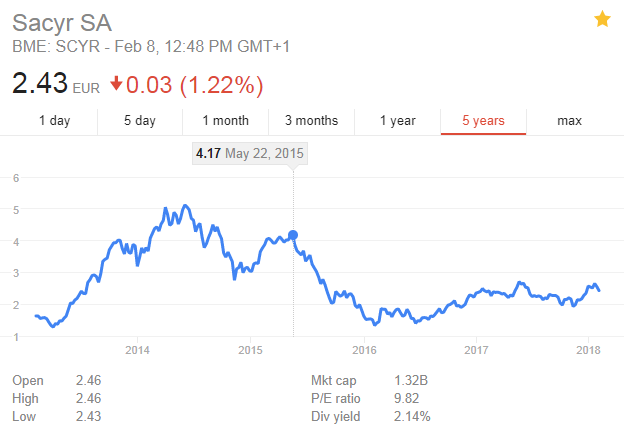Viewport: 624px width, 440px height.
Task: Select the 5 years tab
Action: [484, 121]
